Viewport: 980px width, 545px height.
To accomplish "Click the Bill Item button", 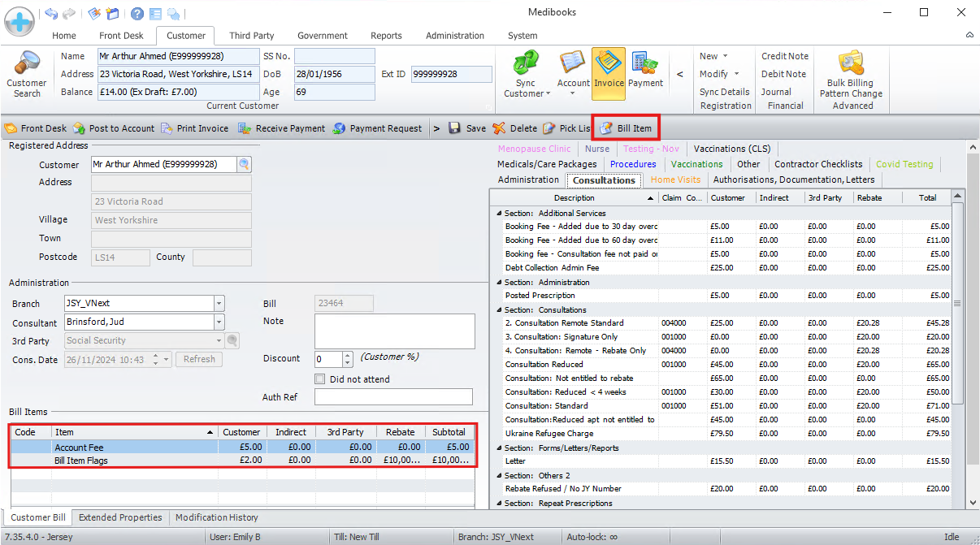I will pos(626,128).
